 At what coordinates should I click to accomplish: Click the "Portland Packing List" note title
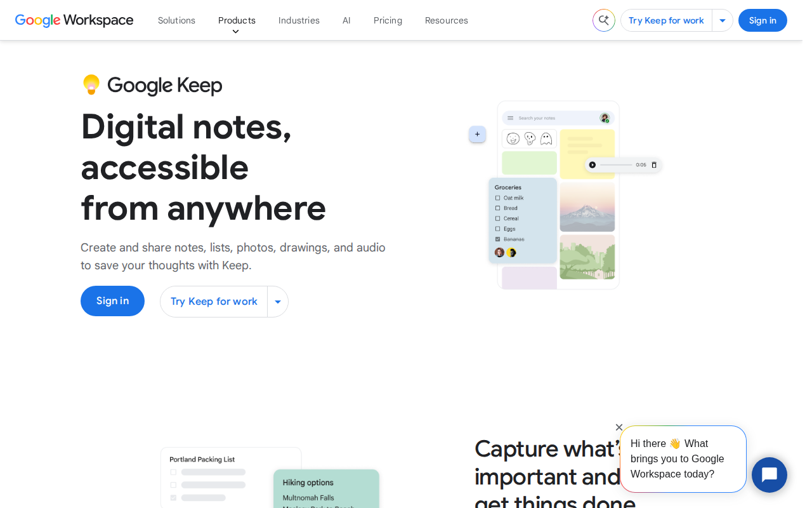202,459
